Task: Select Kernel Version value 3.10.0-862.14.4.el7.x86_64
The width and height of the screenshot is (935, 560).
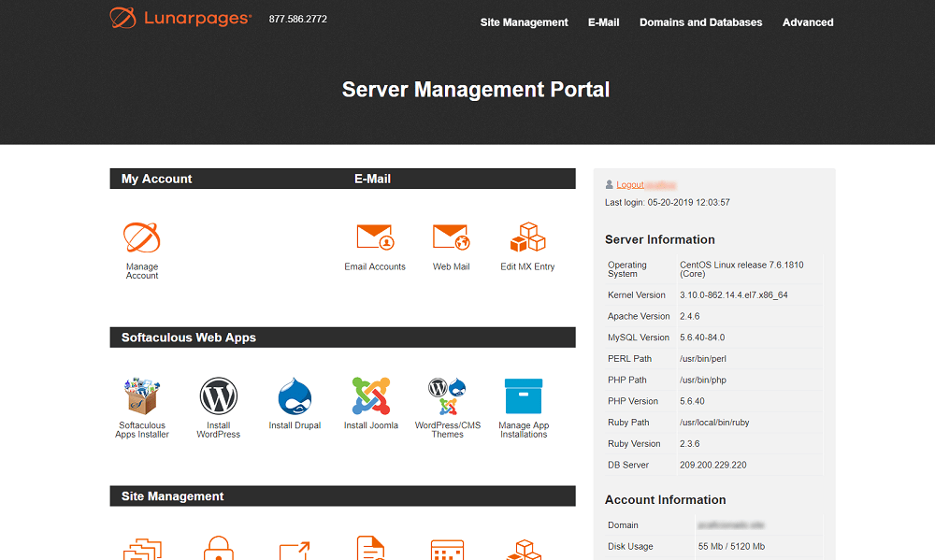Action: (x=734, y=295)
